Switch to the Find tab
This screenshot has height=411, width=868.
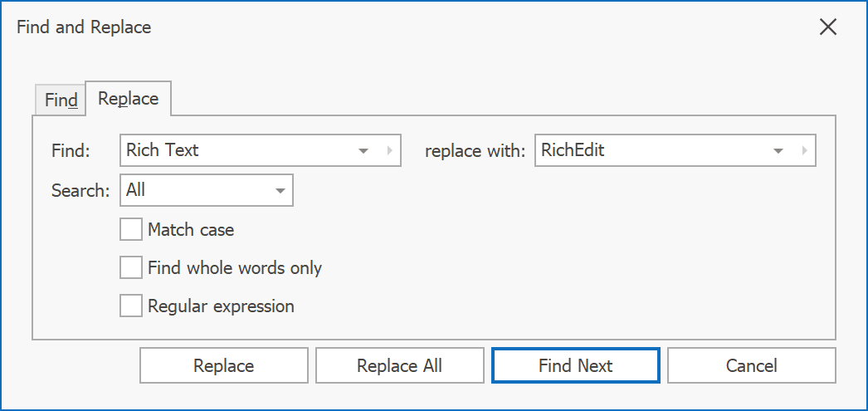[61, 100]
